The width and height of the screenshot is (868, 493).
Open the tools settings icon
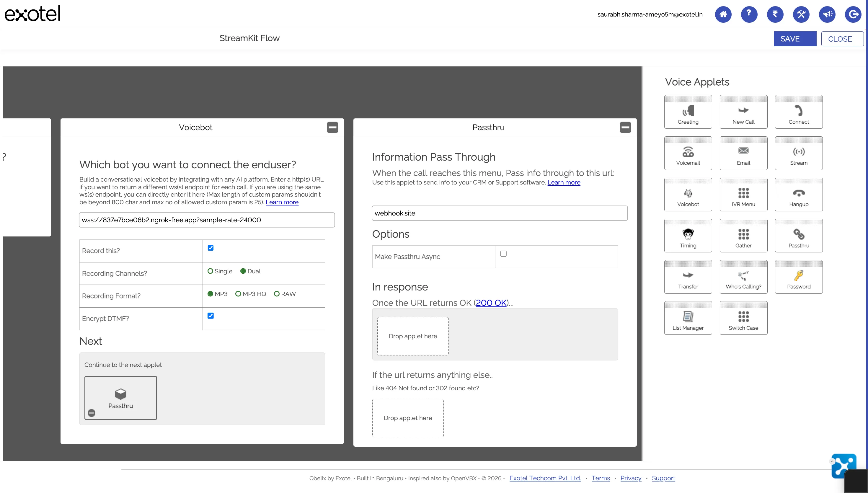801,14
